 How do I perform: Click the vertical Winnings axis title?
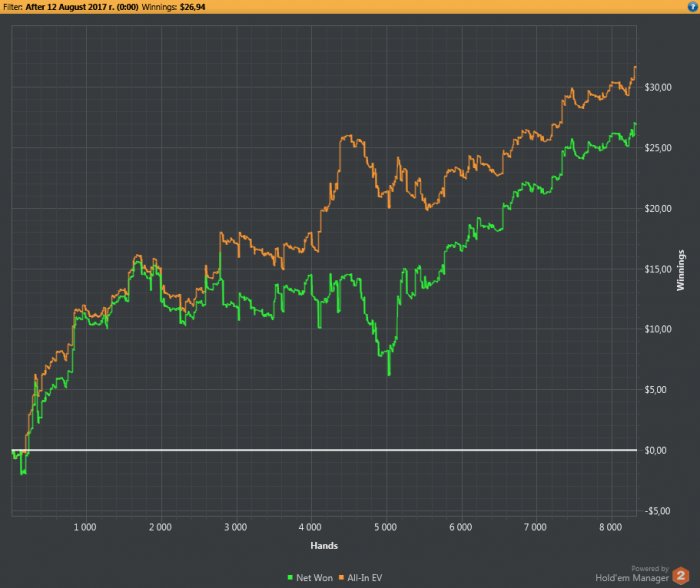[680, 270]
